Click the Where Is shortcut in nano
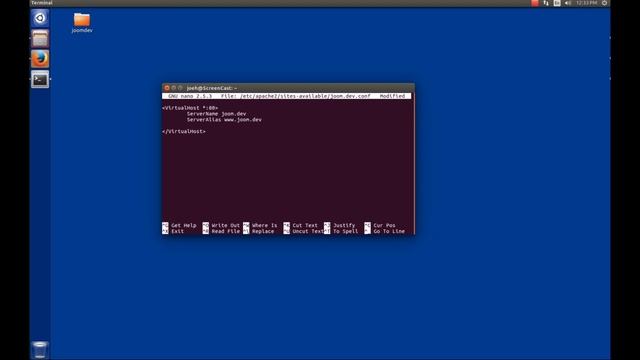Viewport: 640px width, 360px height. [260, 225]
